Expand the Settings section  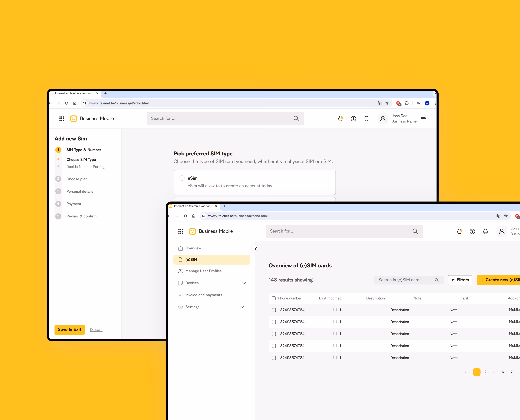point(242,307)
